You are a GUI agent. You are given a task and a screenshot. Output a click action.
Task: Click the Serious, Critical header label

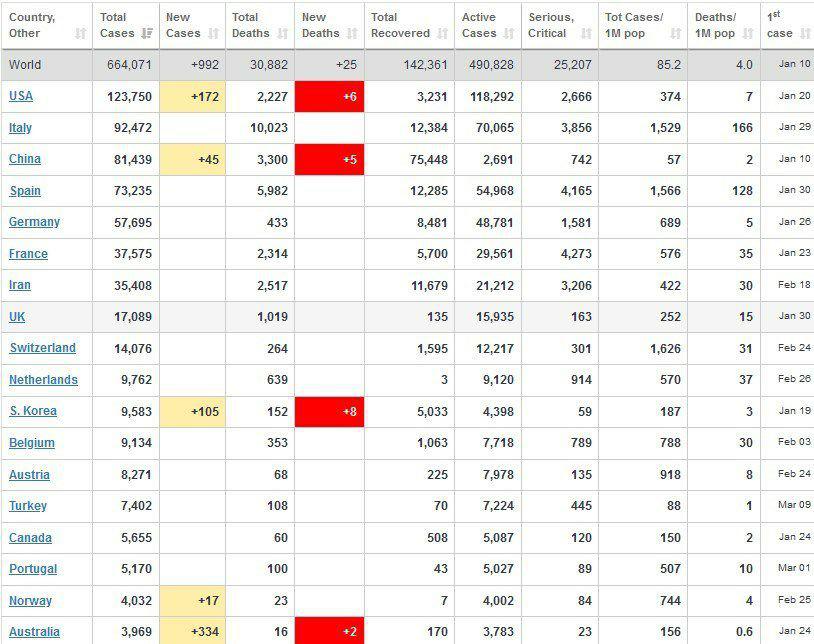click(x=551, y=25)
